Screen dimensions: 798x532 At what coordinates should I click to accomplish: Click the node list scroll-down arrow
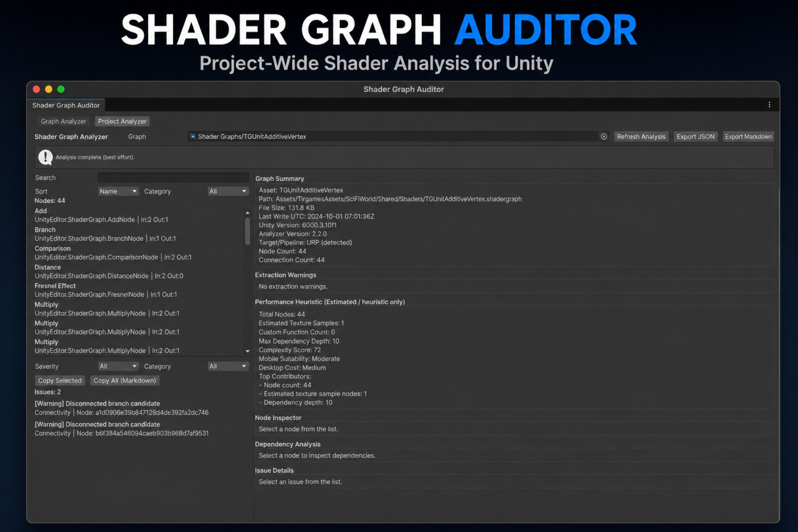247,351
